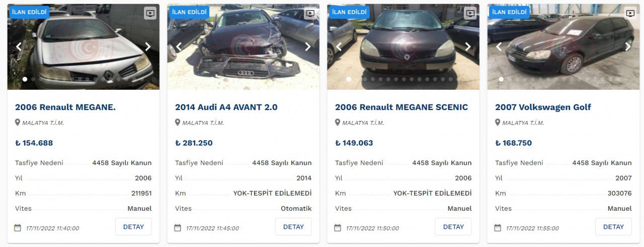The height and width of the screenshot is (247, 644).
Task: Show next photo of 2006 Renault MEGANE.
Action: click(x=148, y=46)
